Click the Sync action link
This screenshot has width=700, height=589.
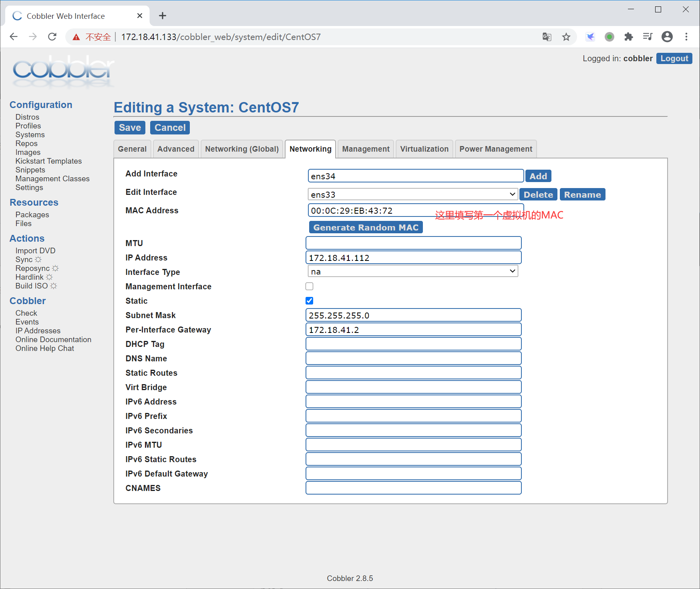[24, 259]
